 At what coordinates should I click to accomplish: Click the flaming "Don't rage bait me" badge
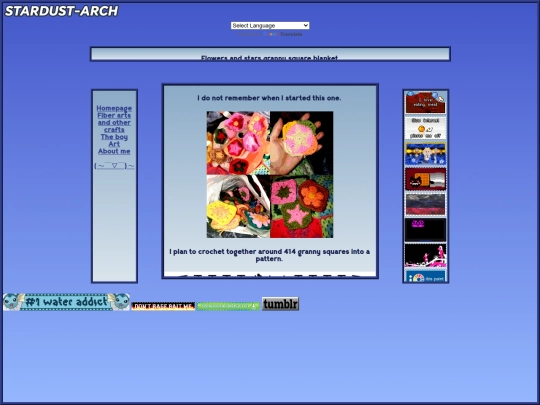coord(163,306)
